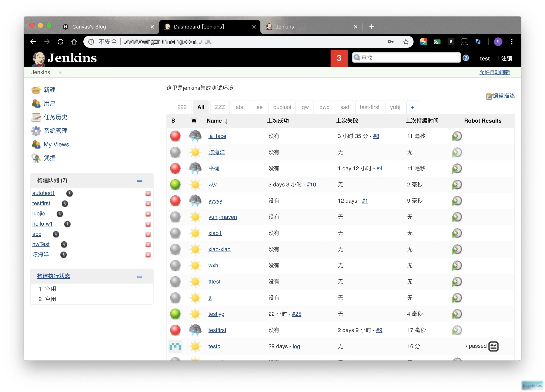
Task: Switch to the yuhj view tab
Action: click(x=395, y=107)
